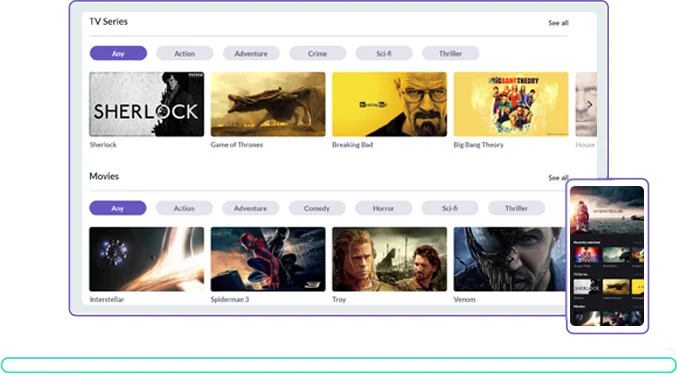Tap the Sherlock thumbnail in the phone preview
The height and width of the screenshot is (382, 677).
tap(586, 287)
